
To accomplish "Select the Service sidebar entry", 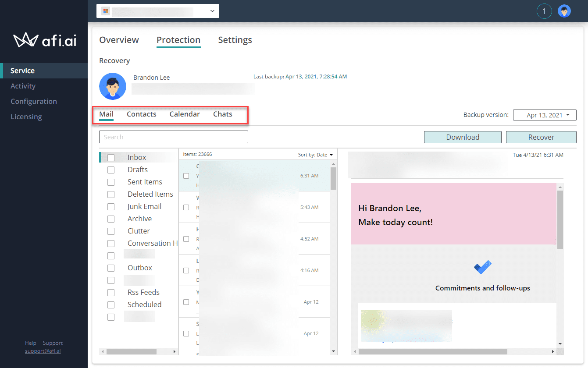I will click(23, 71).
